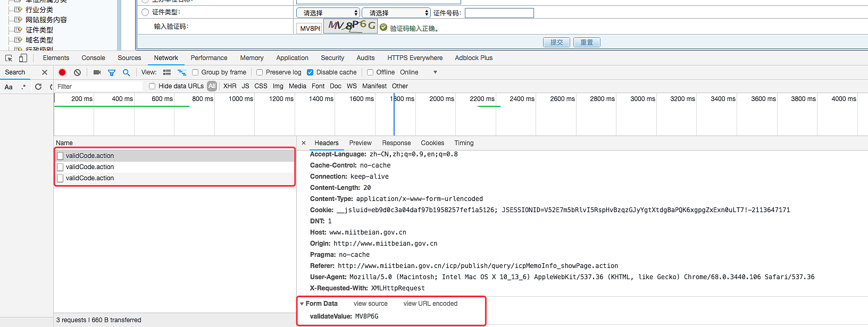Click the network search magnifier icon
868x327 pixels.
tap(127, 72)
